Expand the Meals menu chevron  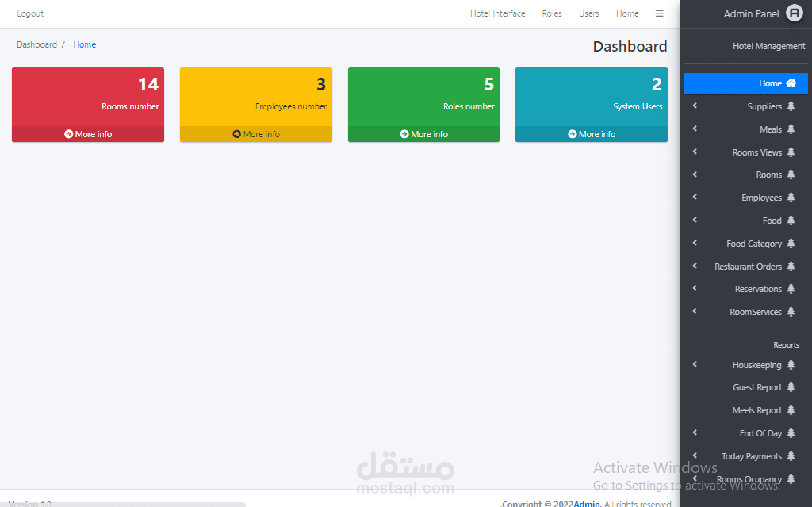(x=695, y=129)
